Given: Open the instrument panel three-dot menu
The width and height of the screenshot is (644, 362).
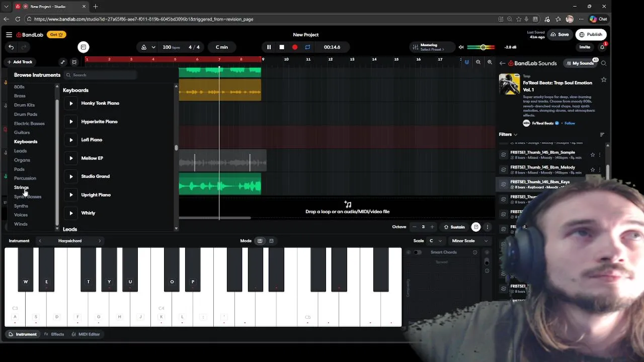Looking at the screenshot, I should (x=487, y=227).
